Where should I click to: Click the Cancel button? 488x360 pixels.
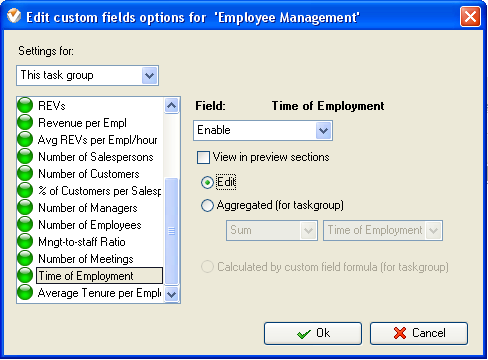pos(419,333)
